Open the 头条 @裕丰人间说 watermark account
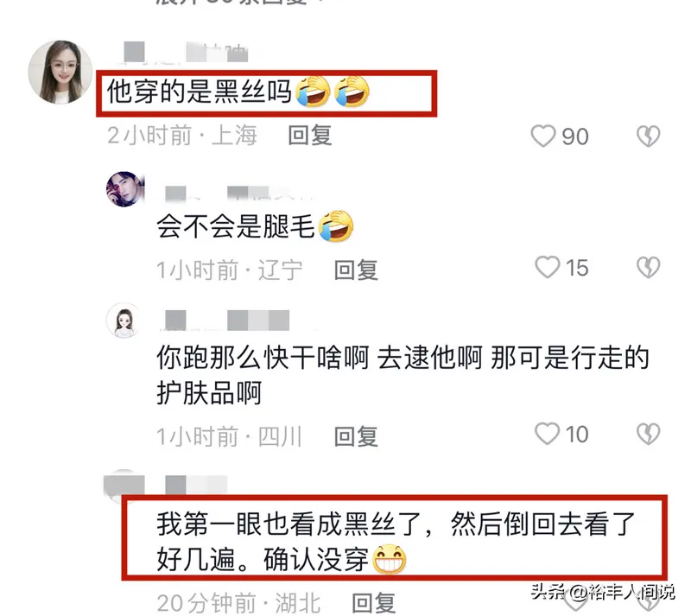This screenshot has height=616, width=691. [602, 592]
